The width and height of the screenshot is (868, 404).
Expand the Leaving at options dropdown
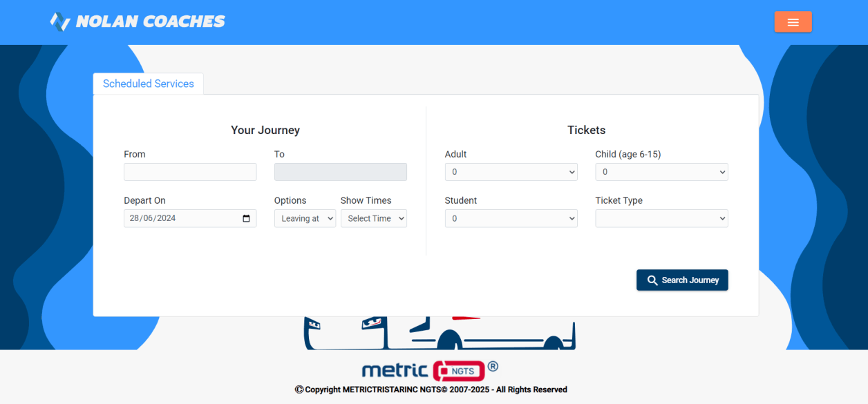[x=305, y=218]
